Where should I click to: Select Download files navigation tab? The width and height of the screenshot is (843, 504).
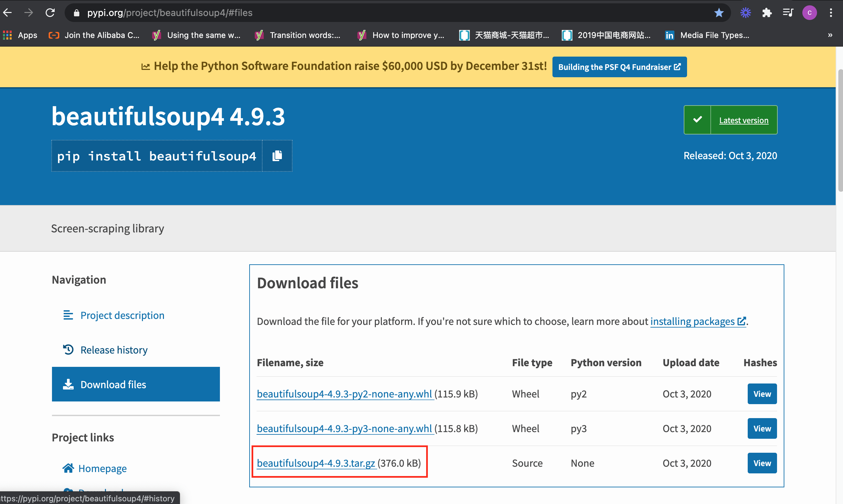pos(136,384)
